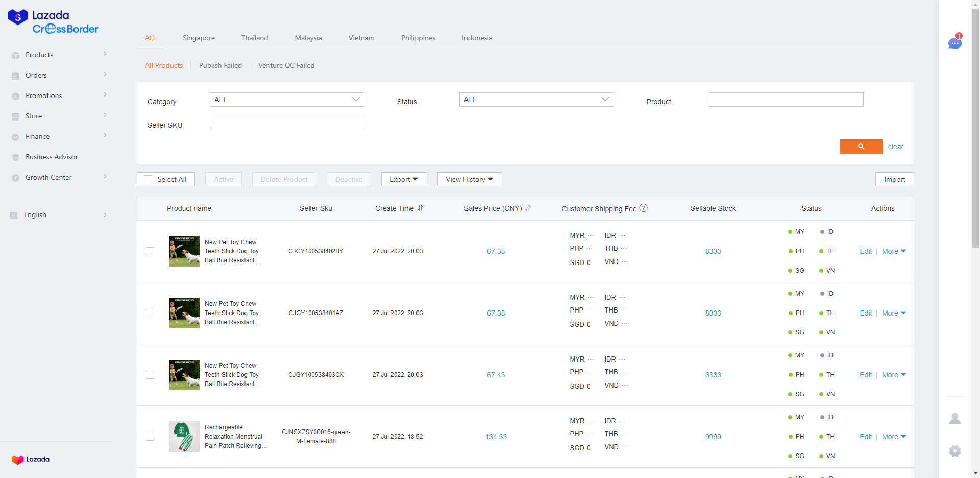Expand the Export dropdown menu

404,179
